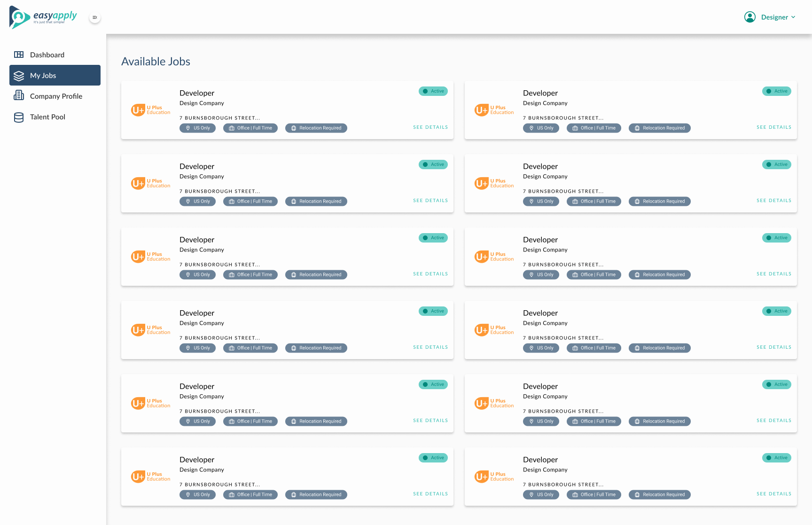Image resolution: width=812 pixels, height=525 pixels.
Task: Expand the Designer account dropdown
Action: pyautogui.click(x=774, y=17)
